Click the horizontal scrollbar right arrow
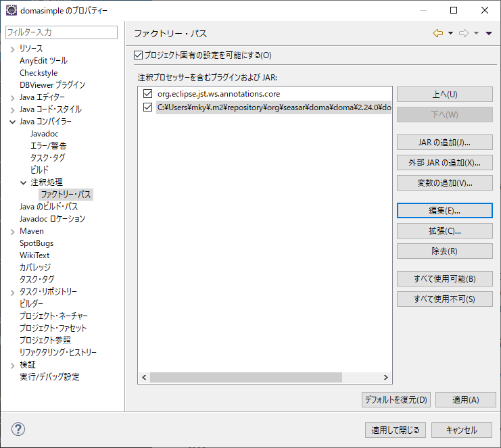 387,377
